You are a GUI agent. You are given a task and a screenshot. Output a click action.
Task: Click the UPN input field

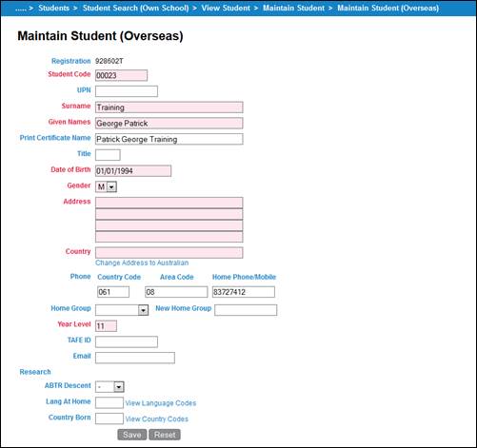pyautogui.click(x=127, y=91)
